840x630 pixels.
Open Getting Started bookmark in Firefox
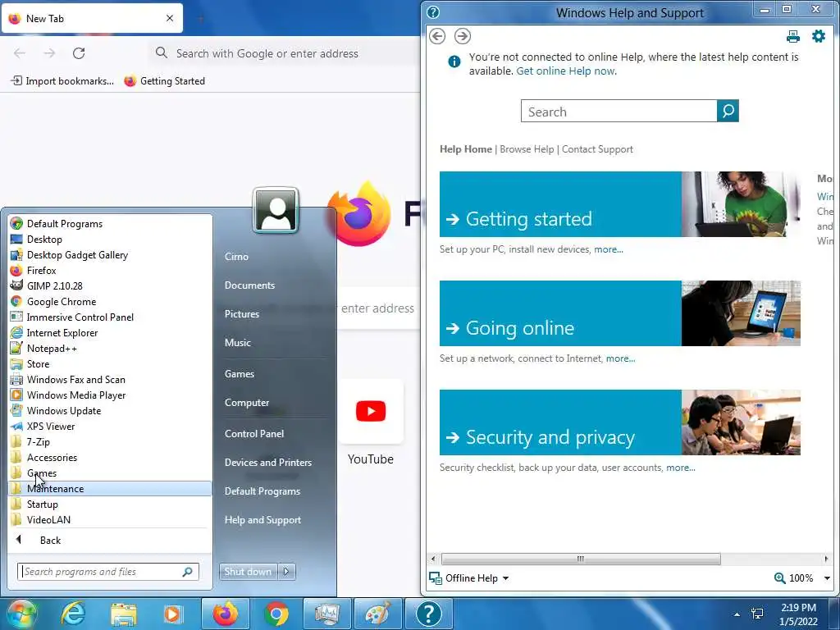[164, 81]
